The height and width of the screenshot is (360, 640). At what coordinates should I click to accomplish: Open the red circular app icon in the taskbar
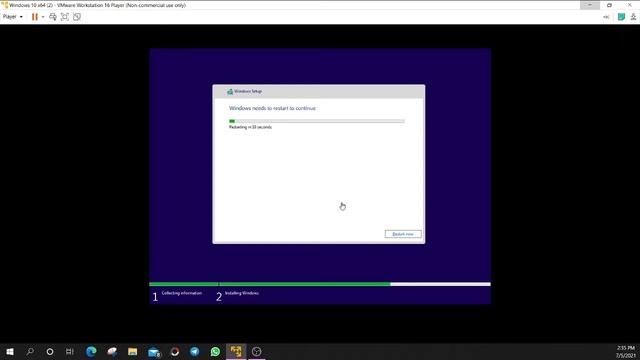click(175, 351)
